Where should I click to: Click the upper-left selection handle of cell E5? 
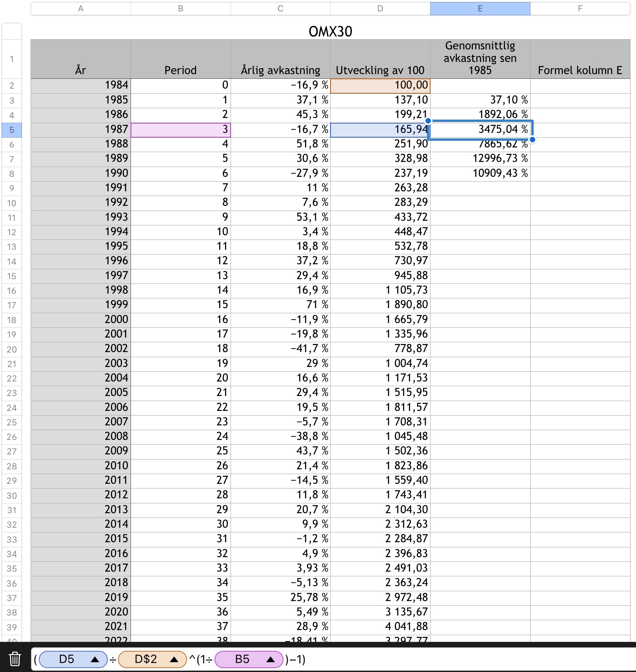coord(428,121)
